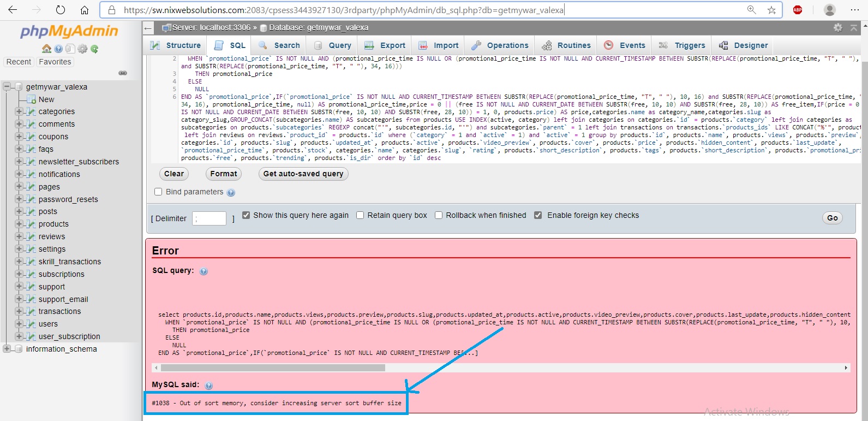This screenshot has width=868, height=421.
Task: Enable Bind parameters checkbox
Action: 158,192
